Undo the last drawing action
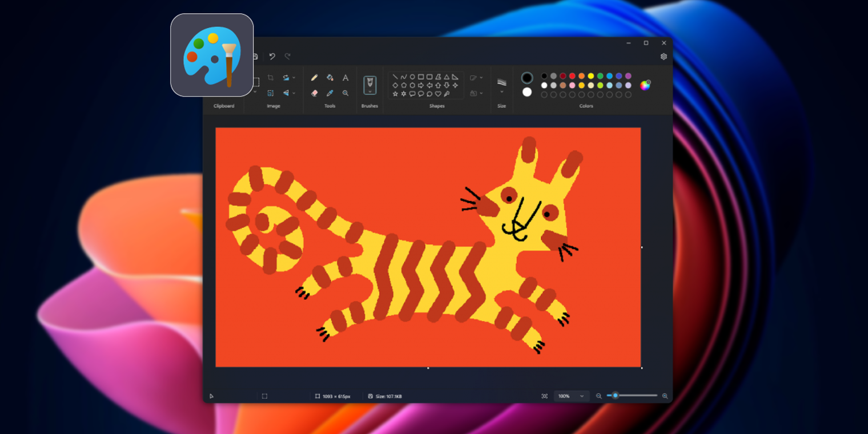Image resolution: width=868 pixels, height=434 pixels. point(272,56)
